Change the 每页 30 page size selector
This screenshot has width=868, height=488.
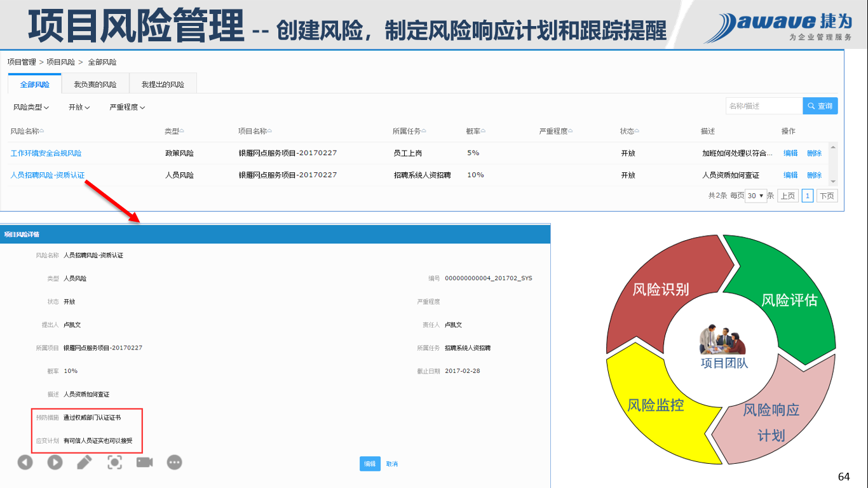[756, 196]
